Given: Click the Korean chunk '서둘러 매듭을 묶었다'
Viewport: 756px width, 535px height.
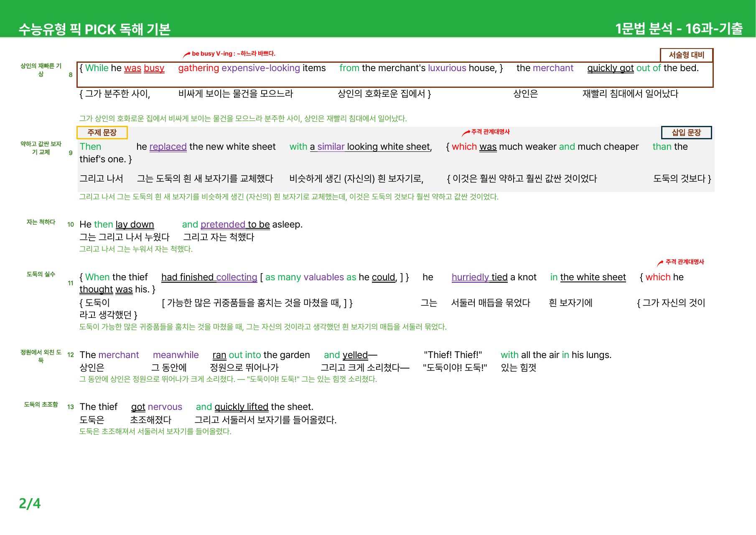Looking at the screenshot, I should click(x=491, y=303).
